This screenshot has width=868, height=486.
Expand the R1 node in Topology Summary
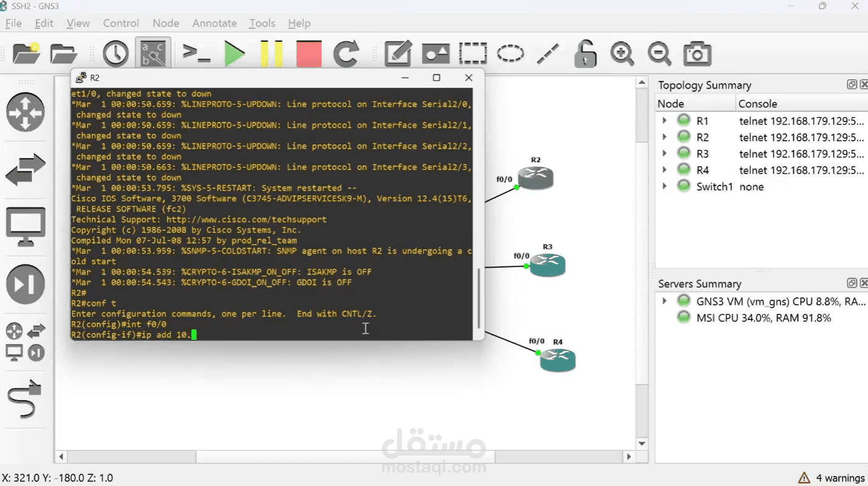click(x=664, y=120)
